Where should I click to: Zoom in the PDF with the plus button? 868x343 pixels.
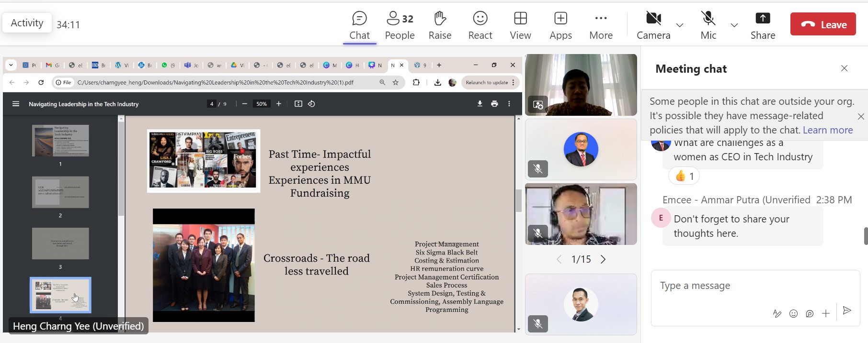pos(279,104)
